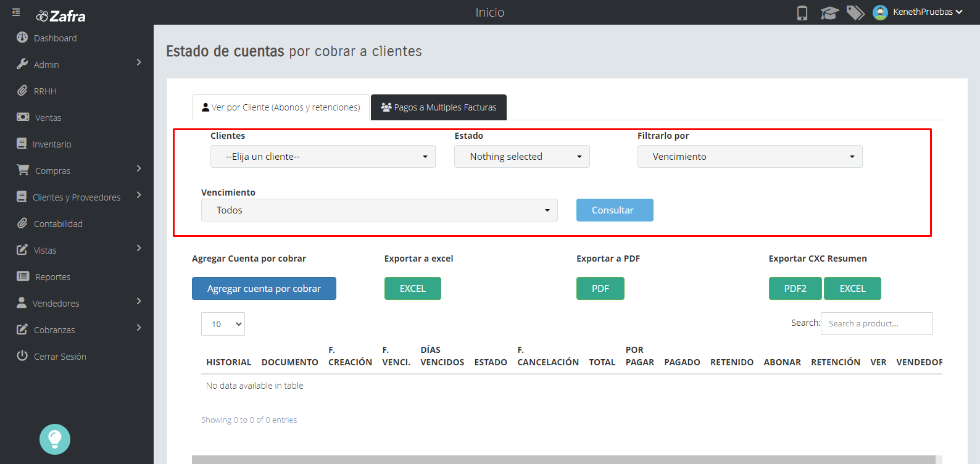Viewport: 980px width, 464px height.
Task: Open the lightbulb help button
Action: click(55, 439)
